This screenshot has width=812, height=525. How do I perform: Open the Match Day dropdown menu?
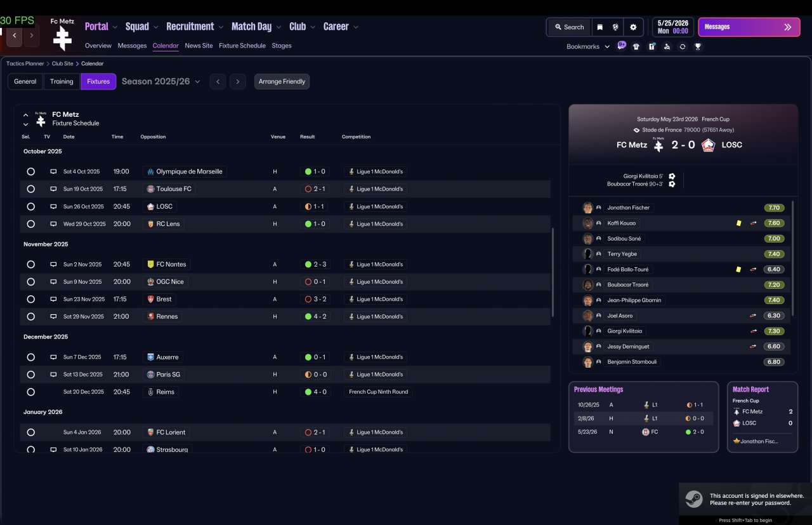(x=256, y=27)
